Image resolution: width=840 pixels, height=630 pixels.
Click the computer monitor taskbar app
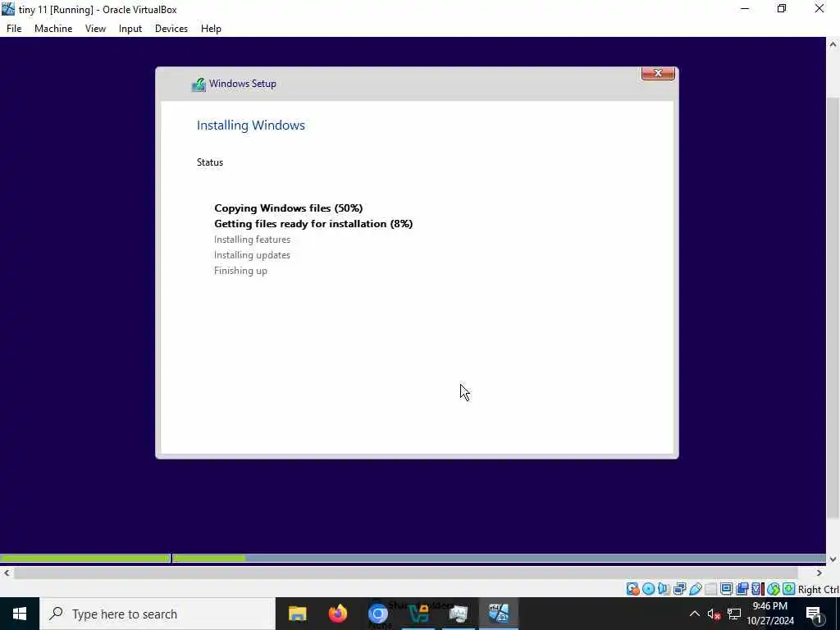tap(459, 614)
